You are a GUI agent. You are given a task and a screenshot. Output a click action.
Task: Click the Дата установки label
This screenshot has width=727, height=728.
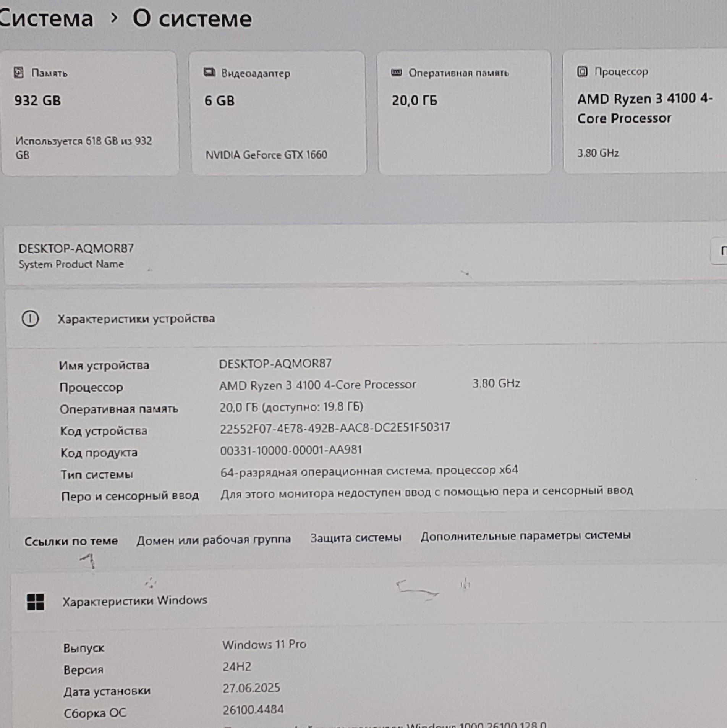click(107, 691)
